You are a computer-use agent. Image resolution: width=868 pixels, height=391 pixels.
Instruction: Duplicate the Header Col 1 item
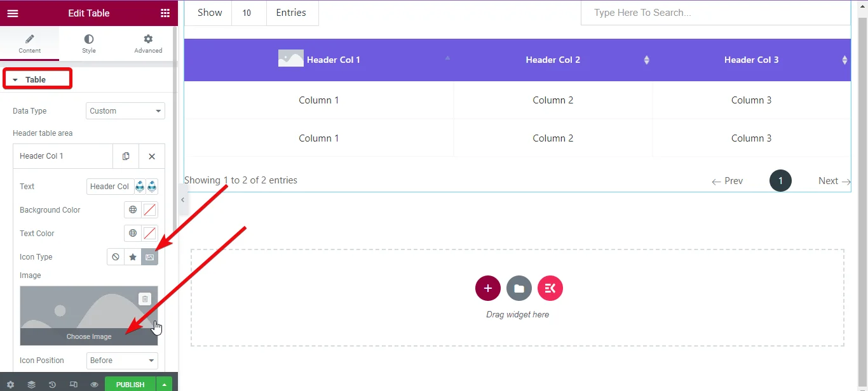point(126,156)
